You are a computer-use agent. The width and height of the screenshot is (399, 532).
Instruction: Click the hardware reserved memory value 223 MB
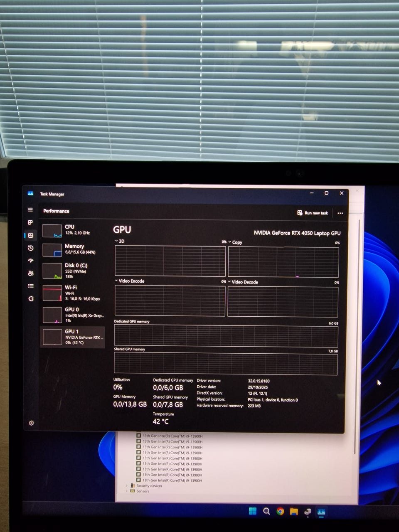(254, 406)
